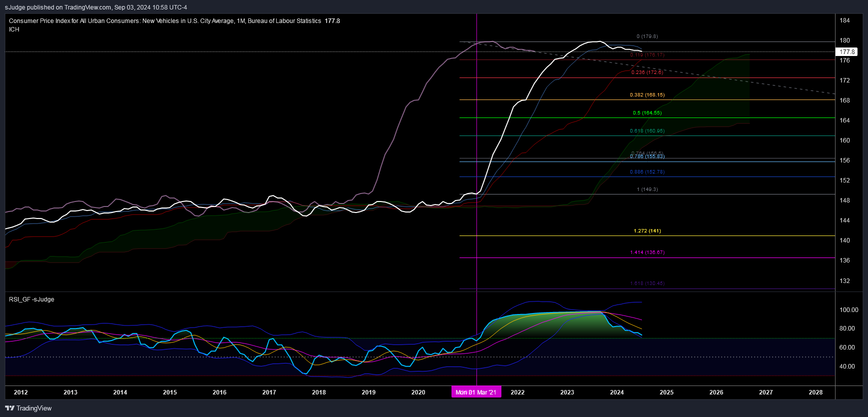Viewport: 868px width, 417px height.
Task: Click the 148 value on price axis
Action: pos(845,200)
